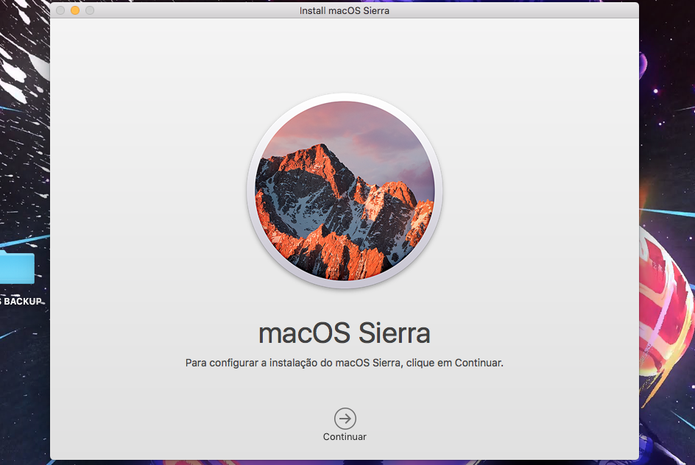The width and height of the screenshot is (695, 465).
Task: Click the 'macOS Sierra' heading text
Action: pos(344,333)
